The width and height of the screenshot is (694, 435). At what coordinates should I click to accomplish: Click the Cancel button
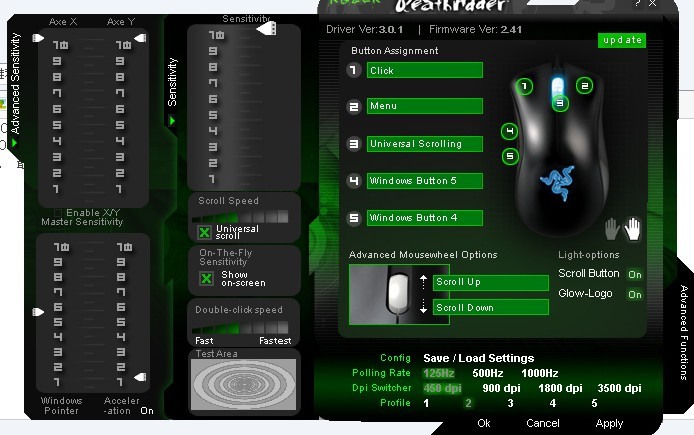(x=543, y=423)
